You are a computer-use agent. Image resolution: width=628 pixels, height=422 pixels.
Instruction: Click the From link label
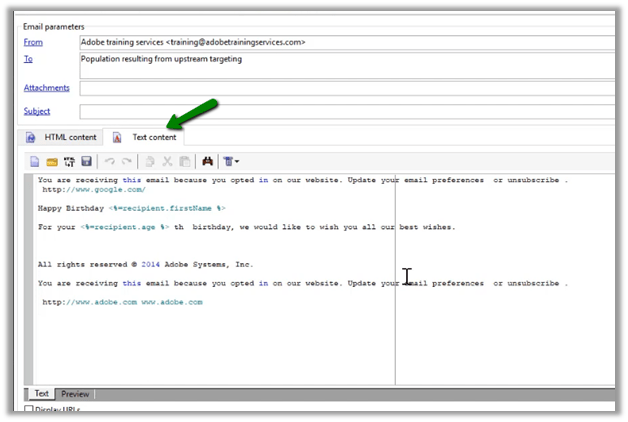pos(35,42)
